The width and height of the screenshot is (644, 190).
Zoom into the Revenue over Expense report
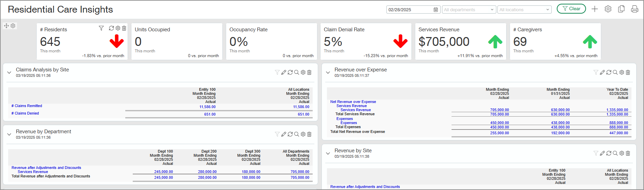click(x=615, y=72)
